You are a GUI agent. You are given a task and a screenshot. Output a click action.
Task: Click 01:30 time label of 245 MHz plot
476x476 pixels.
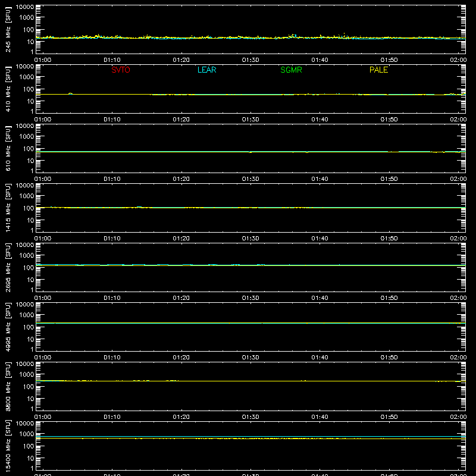point(250,60)
